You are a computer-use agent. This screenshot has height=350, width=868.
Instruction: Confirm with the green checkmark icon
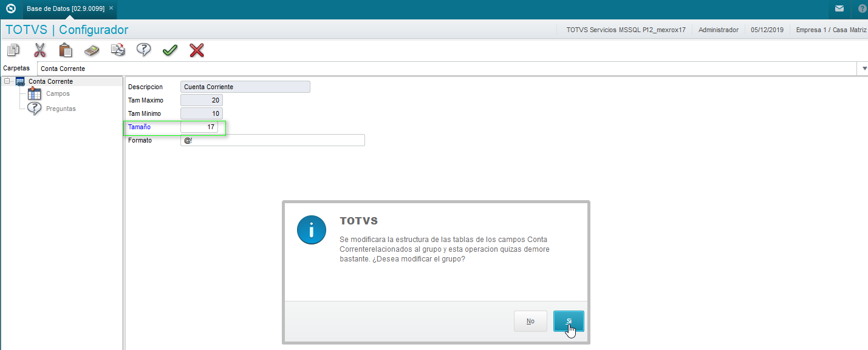(170, 50)
